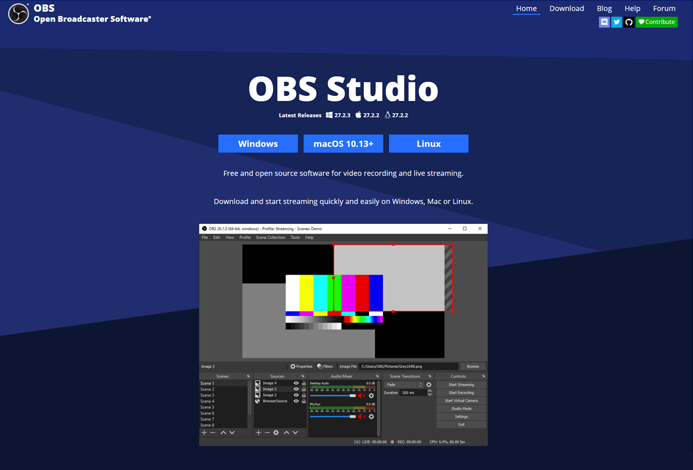Open the Forum link in header

pos(664,8)
